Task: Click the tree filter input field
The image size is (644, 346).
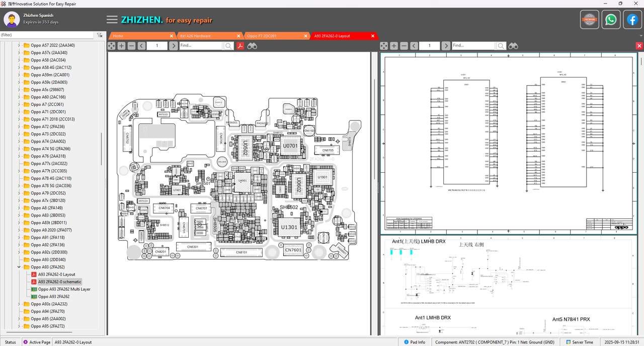Action: (x=47, y=35)
